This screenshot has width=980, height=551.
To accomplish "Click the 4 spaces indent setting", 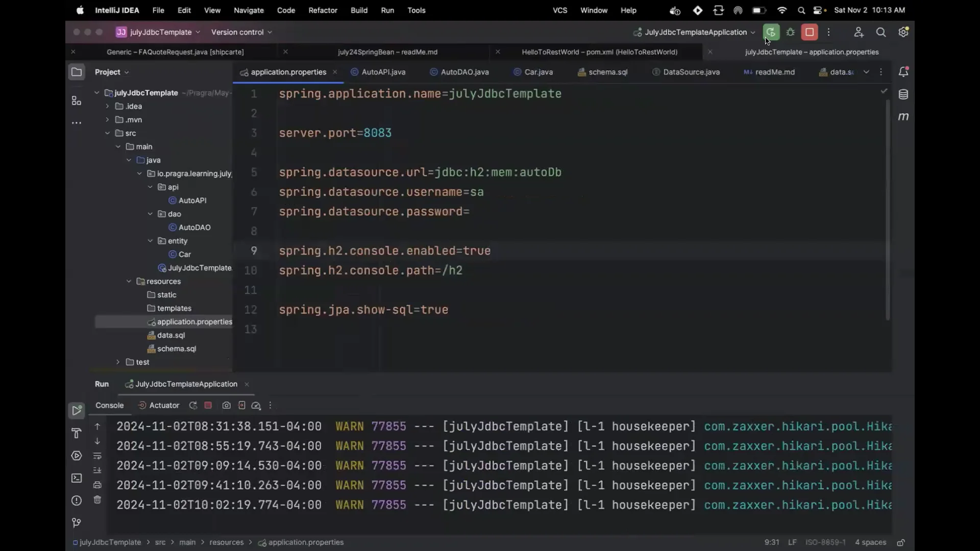I will [x=870, y=542].
